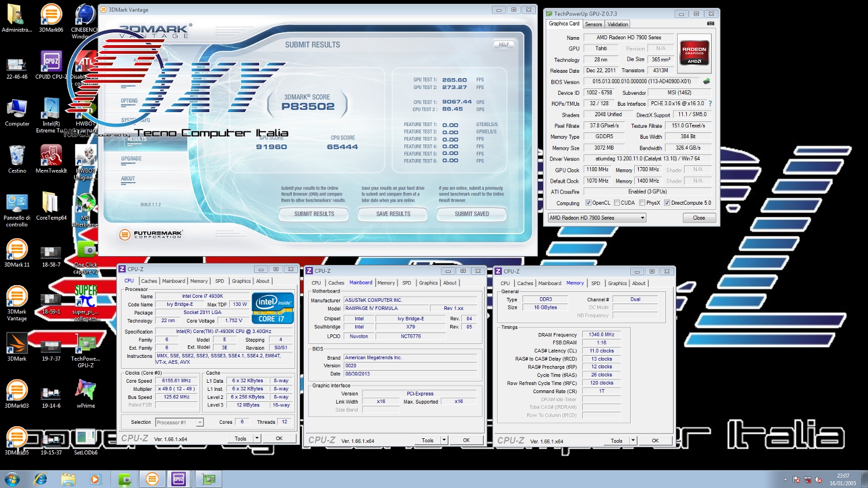Click the GPU Clock 1180 MHz field
Image resolution: width=868 pixels, height=488 pixels.
[x=597, y=170]
